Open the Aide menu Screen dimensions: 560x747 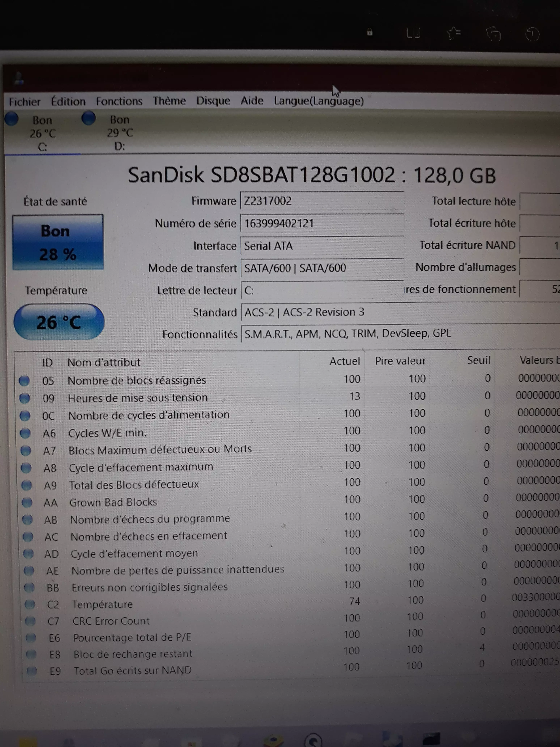252,100
